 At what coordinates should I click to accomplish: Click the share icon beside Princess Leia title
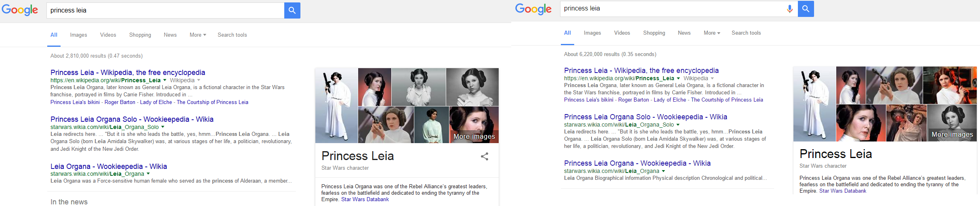click(485, 156)
